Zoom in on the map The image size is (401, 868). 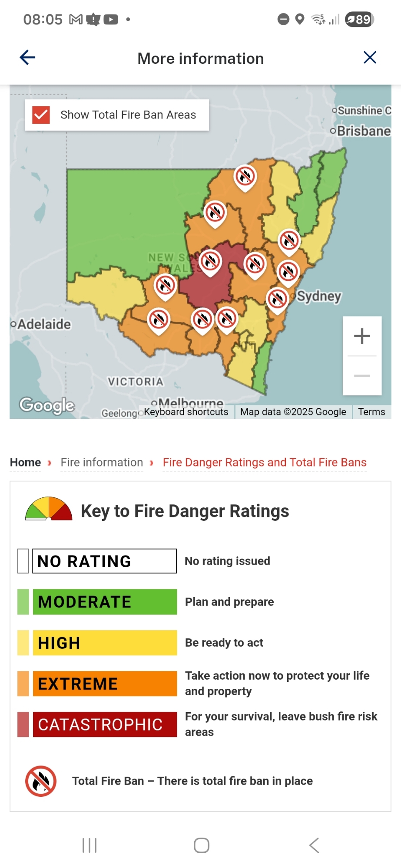pos(362,336)
